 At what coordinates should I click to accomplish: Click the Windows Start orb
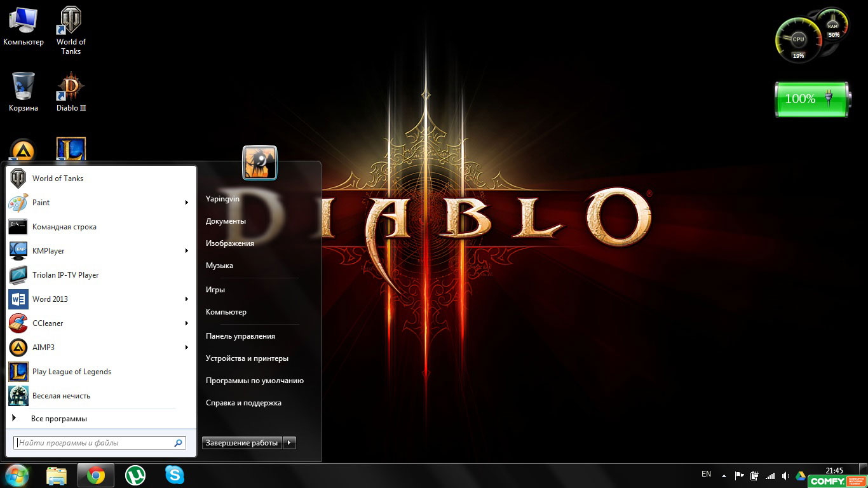pyautogui.click(x=17, y=475)
